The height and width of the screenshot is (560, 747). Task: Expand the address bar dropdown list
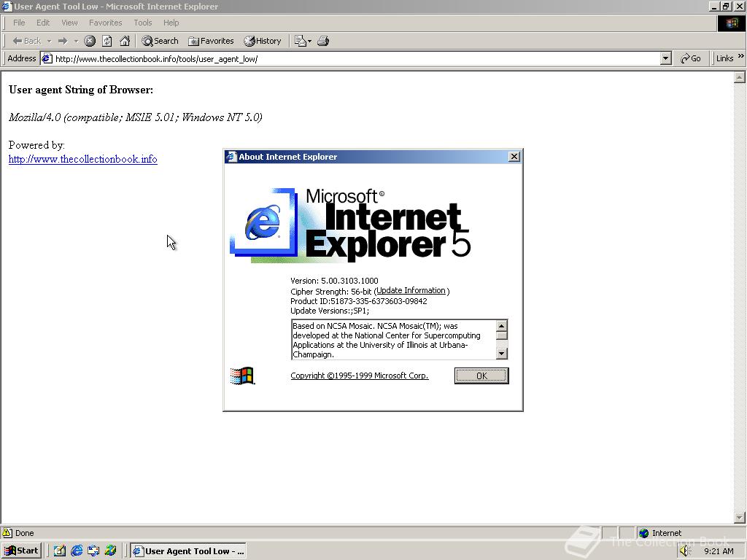666,59
